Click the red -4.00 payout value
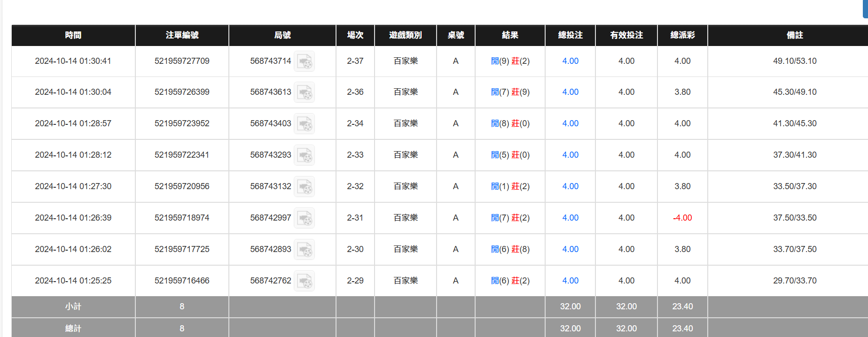868x337 pixels. (x=682, y=218)
